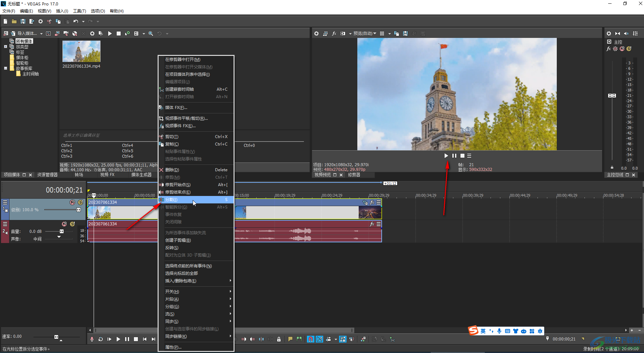This screenshot has height=353, width=644.
Task: Expand the 按类型 tree node
Action: (5, 47)
